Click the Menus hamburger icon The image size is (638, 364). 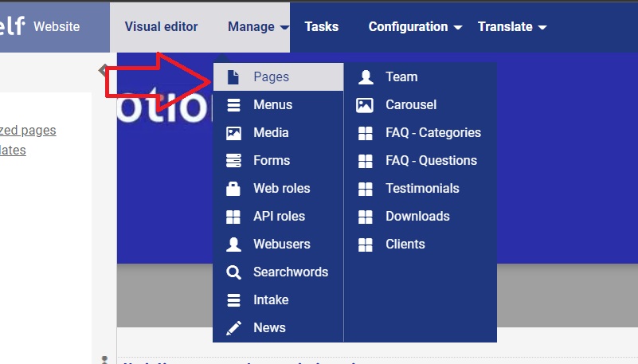tap(233, 105)
